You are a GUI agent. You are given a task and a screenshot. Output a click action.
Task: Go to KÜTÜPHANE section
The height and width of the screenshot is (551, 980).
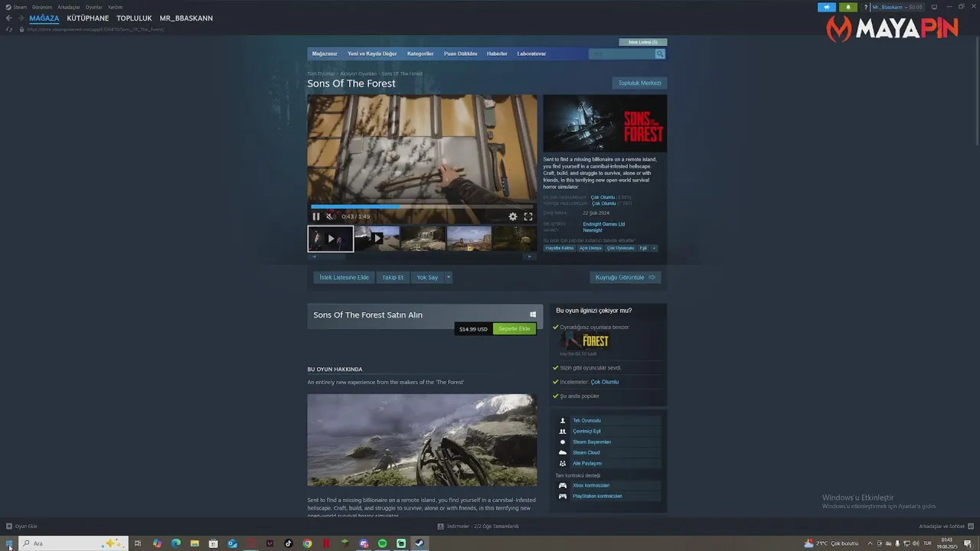pos(88,18)
